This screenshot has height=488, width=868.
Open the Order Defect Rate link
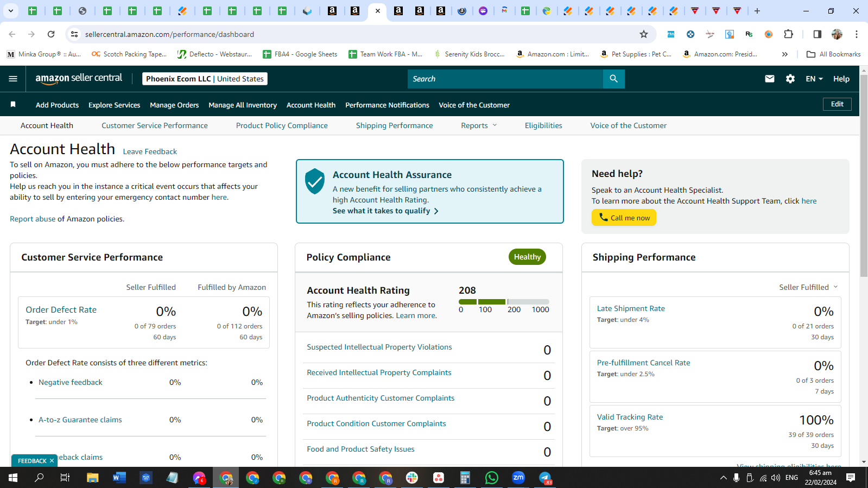(61, 309)
